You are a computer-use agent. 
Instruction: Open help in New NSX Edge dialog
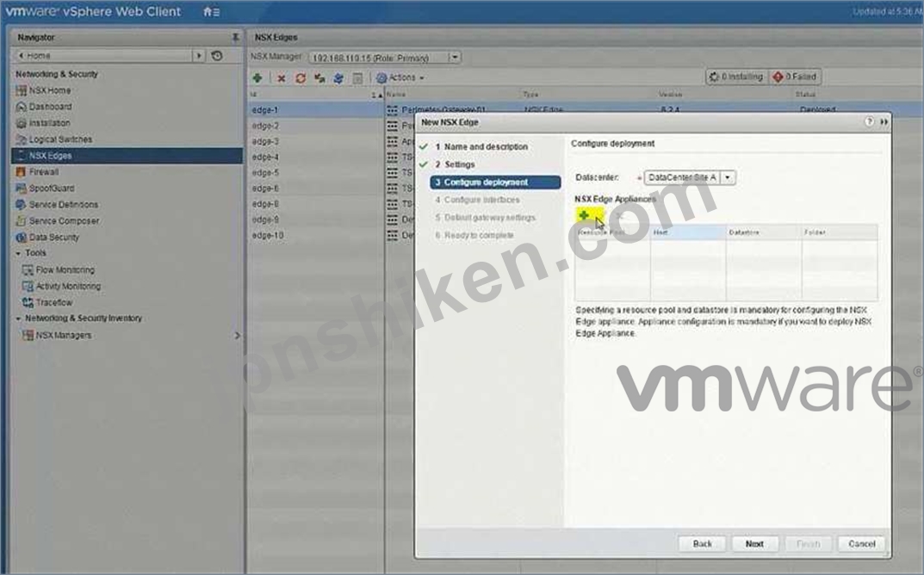click(869, 121)
